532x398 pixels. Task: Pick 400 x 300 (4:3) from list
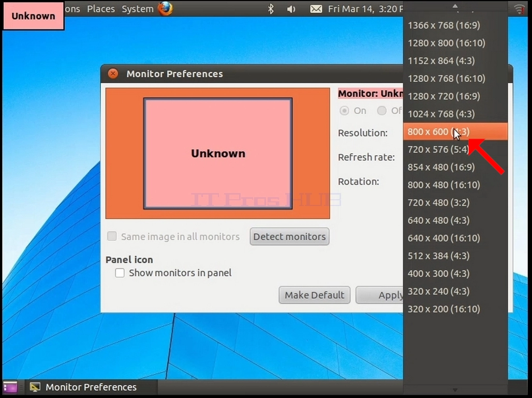455,273
